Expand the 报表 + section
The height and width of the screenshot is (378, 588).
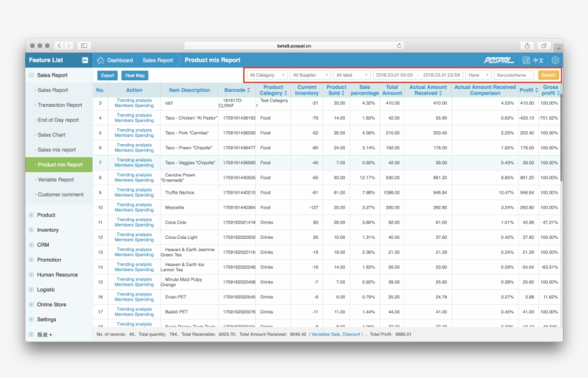point(31,334)
